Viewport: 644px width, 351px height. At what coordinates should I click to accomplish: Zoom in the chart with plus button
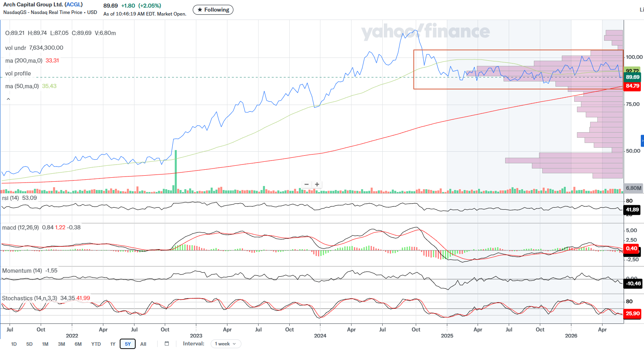[317, 184]
